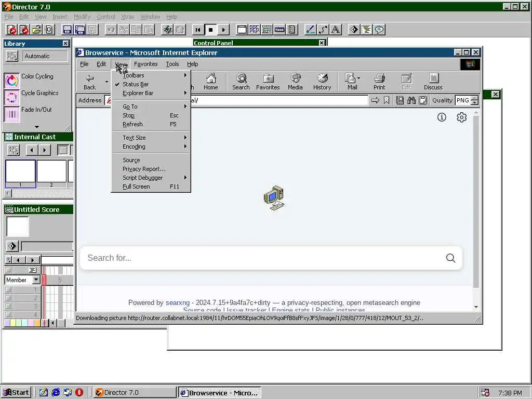Click the New Cast icon in Director toolbar

24,30
